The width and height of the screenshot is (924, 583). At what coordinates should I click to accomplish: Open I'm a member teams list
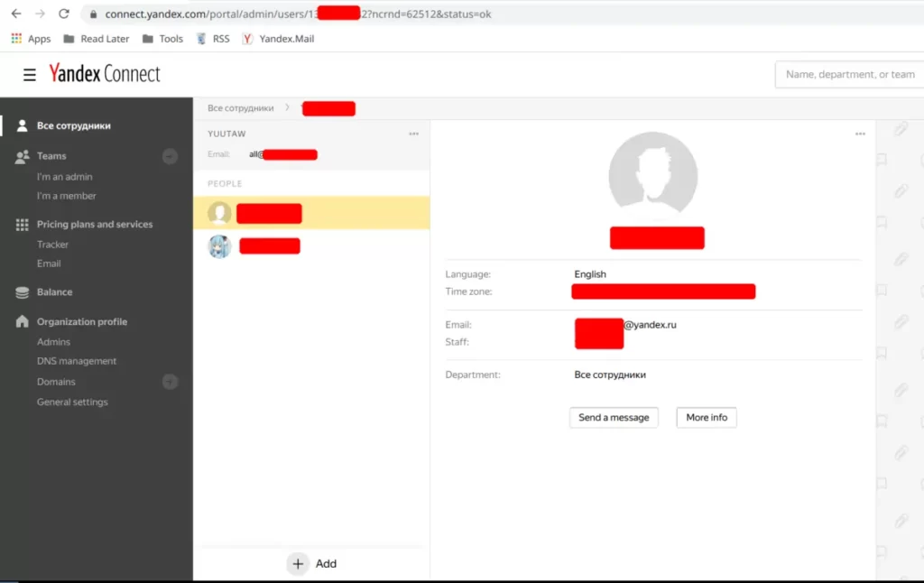66,196
